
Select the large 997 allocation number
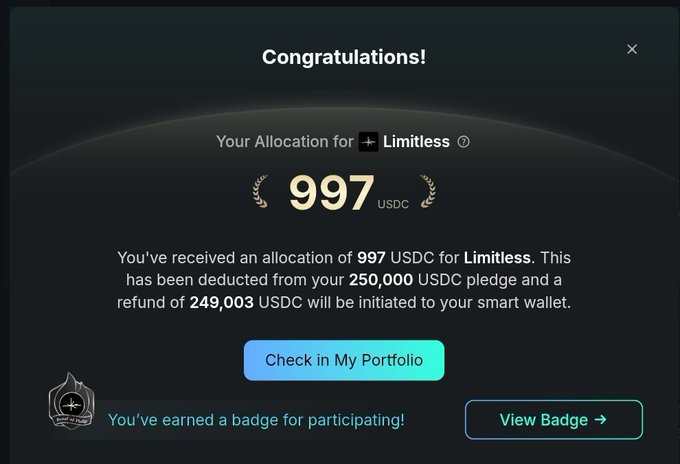[x=331, y=192]
